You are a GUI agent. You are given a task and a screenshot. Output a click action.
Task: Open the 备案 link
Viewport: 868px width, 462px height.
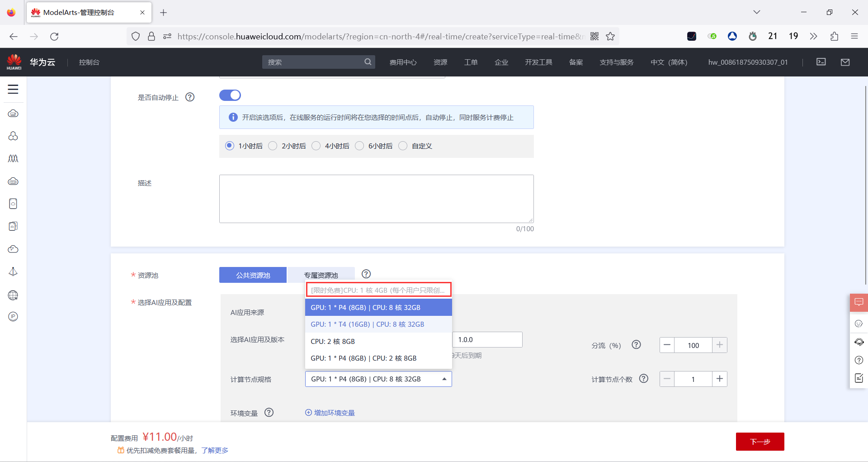click(x=576, y=62)
